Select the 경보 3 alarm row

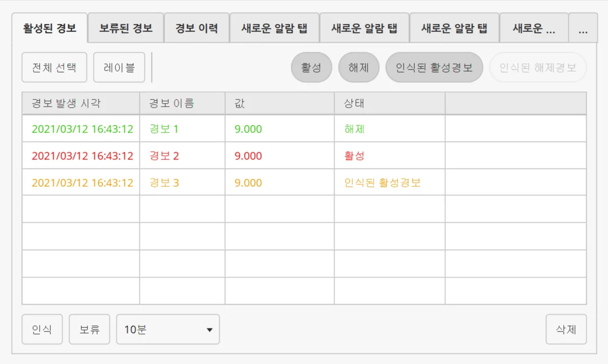164,183
